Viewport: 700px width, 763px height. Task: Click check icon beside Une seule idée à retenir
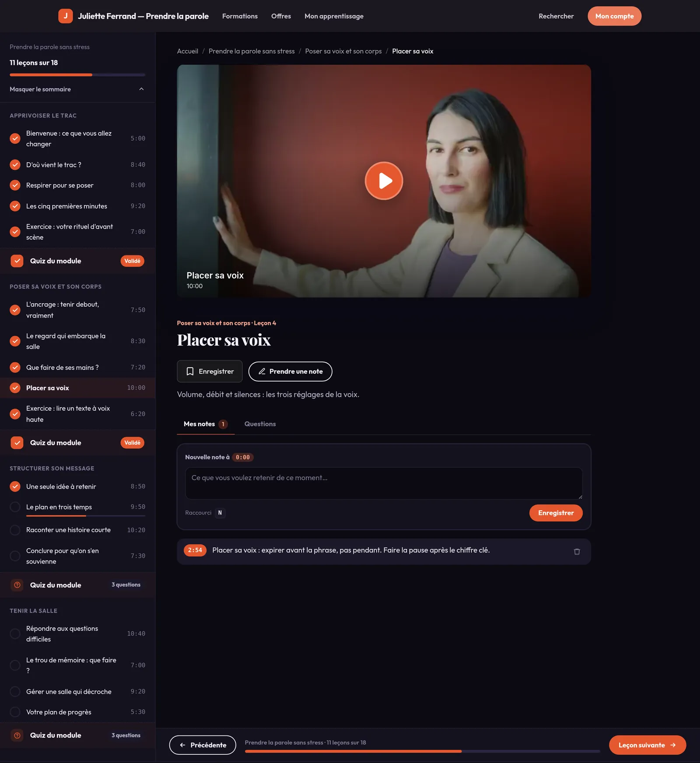coord(15,486)
